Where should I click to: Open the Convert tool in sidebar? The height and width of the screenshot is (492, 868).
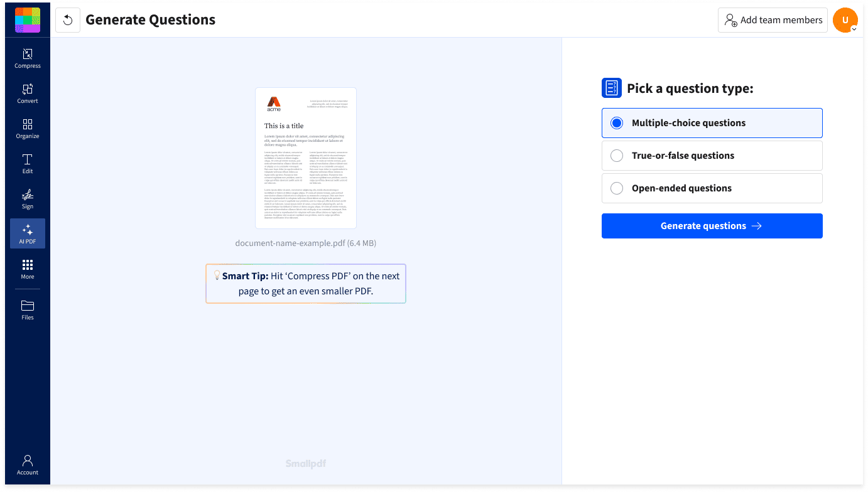28,94
